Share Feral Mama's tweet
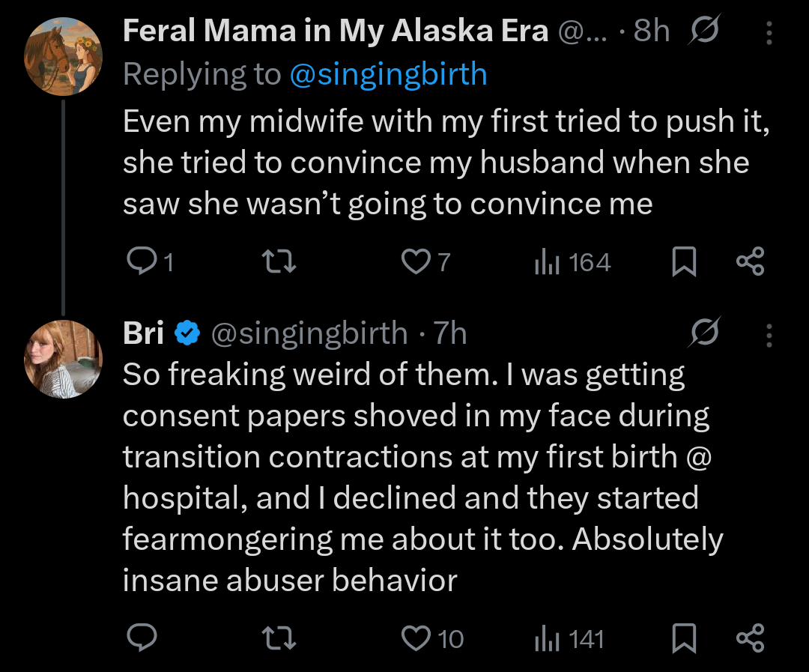Image resolution: width=809 pixels, height=672 pixels. click(750, 261)
